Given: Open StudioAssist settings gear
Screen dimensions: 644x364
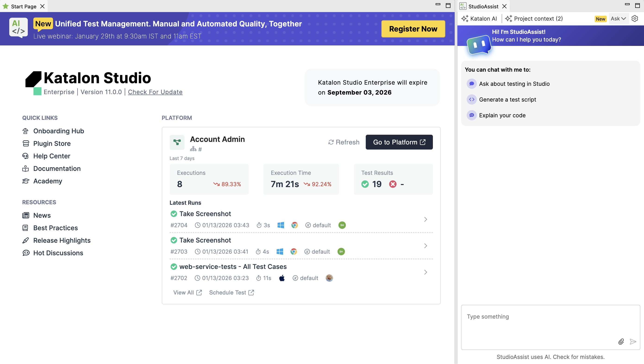Looking at the screenshot, I should (635, 19).
